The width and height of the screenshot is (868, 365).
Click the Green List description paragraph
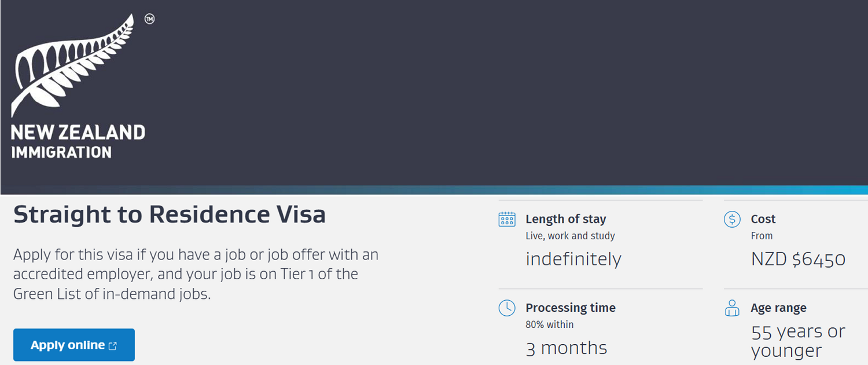(x=196, y=274)
